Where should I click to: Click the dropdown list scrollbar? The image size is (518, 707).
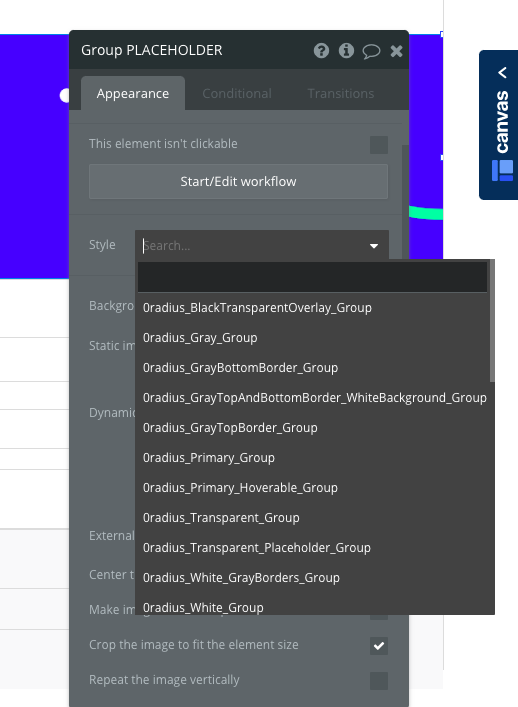492,321
